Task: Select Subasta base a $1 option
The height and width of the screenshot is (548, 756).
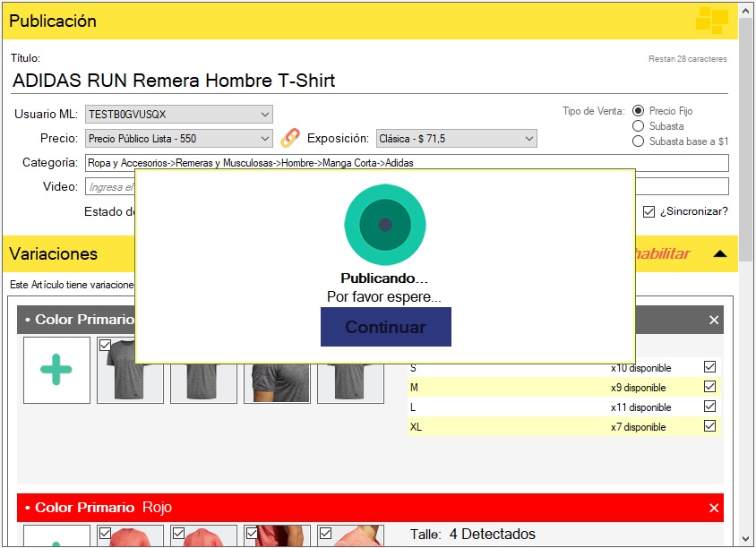Action: tap(638, 141)
